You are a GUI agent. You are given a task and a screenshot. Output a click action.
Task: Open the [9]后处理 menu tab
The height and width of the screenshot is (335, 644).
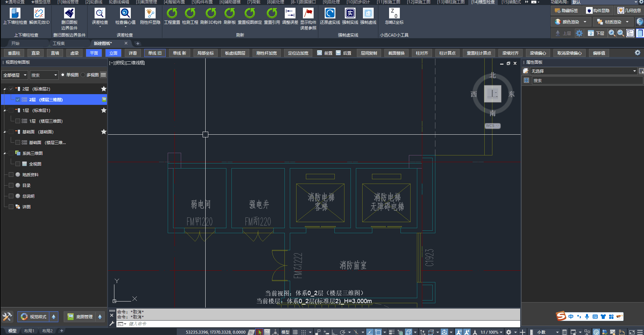pos(331,2)
